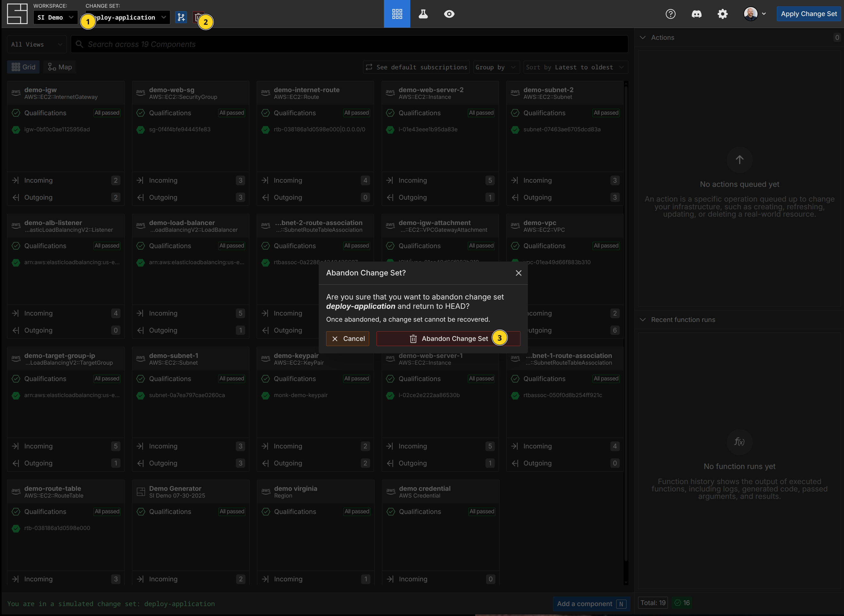The image size is (844, 616).
Task: Click the trash abandon icon in header
Action: pos(197,17)
